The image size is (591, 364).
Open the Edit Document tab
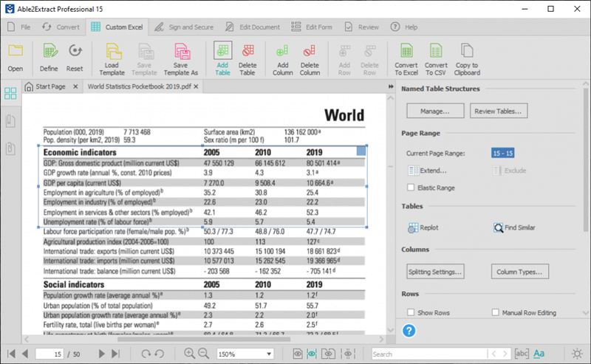pos(253,27)
